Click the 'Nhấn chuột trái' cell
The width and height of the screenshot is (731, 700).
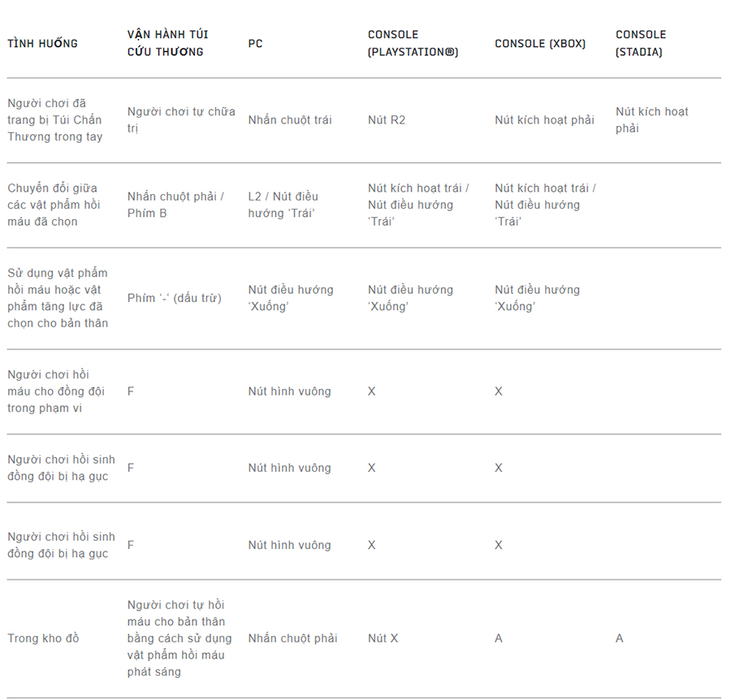tap(290, 120)
